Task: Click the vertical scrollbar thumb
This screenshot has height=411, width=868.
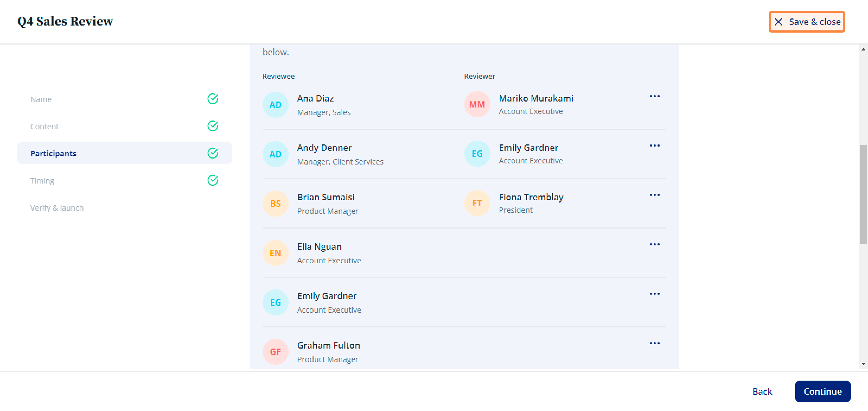Action: tap(863, 194)
